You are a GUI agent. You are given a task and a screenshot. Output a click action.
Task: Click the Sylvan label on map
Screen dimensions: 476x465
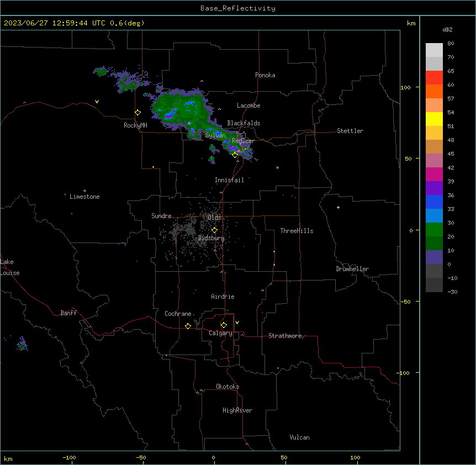coord(215,135)
